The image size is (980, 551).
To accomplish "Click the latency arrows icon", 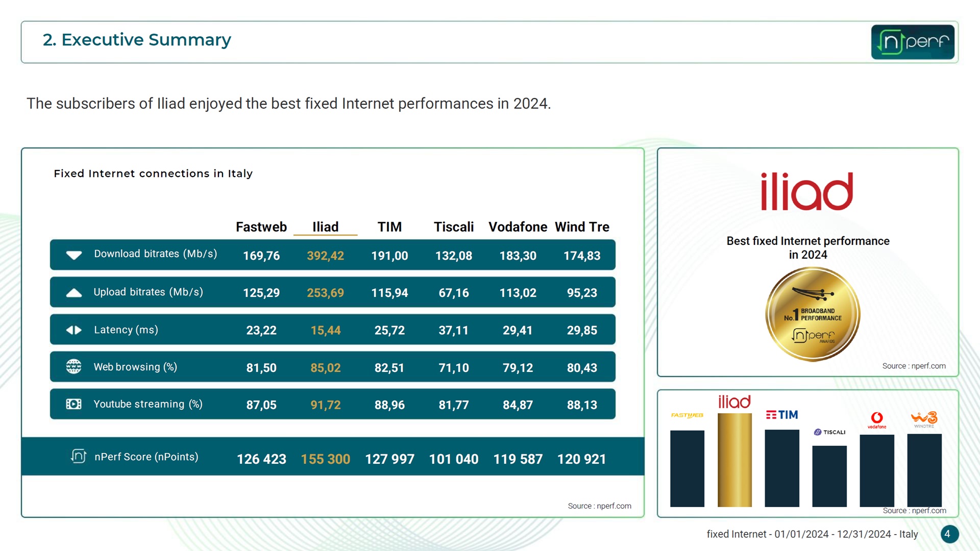I will (x=74, y=330).
